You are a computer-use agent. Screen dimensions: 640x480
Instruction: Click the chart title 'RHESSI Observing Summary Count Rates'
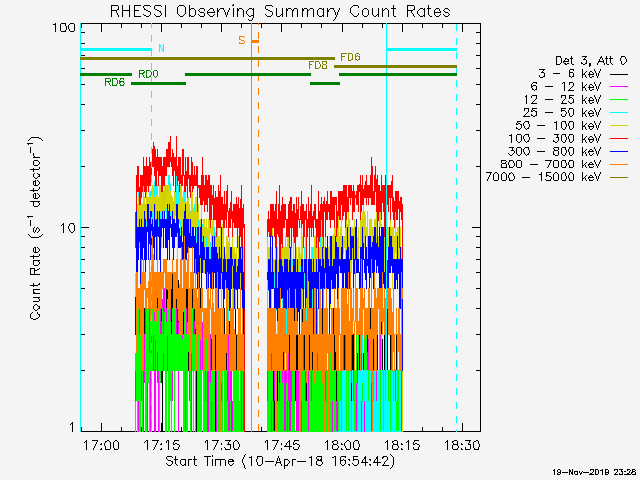click(x=280, y=11)
